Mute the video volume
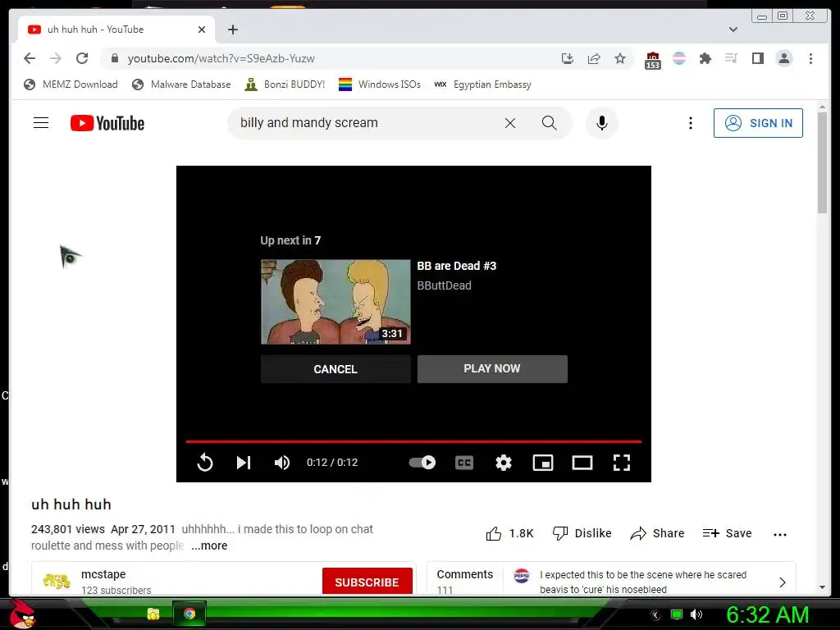This screenshot has height=630, width=840. pyautogui.click(x=282, y=463)
